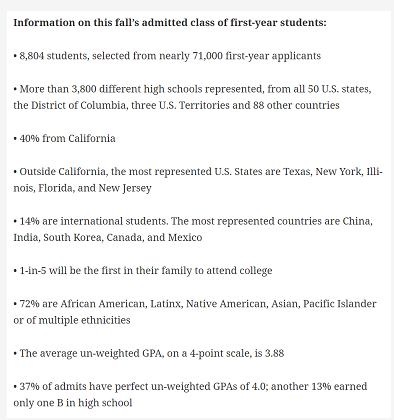Click the heading about admitted first-year class

point(170,23)
